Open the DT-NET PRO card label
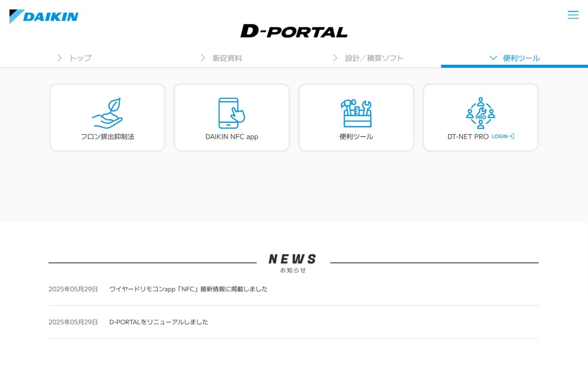The image size is (588, 382). [x=468, y=137]
